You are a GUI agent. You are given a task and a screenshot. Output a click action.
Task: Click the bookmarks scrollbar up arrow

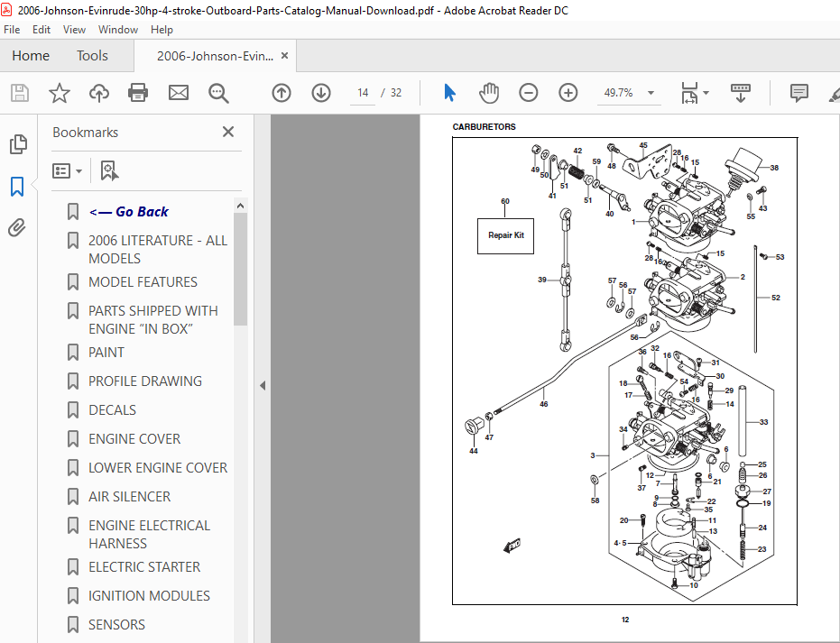coord(241,206)
